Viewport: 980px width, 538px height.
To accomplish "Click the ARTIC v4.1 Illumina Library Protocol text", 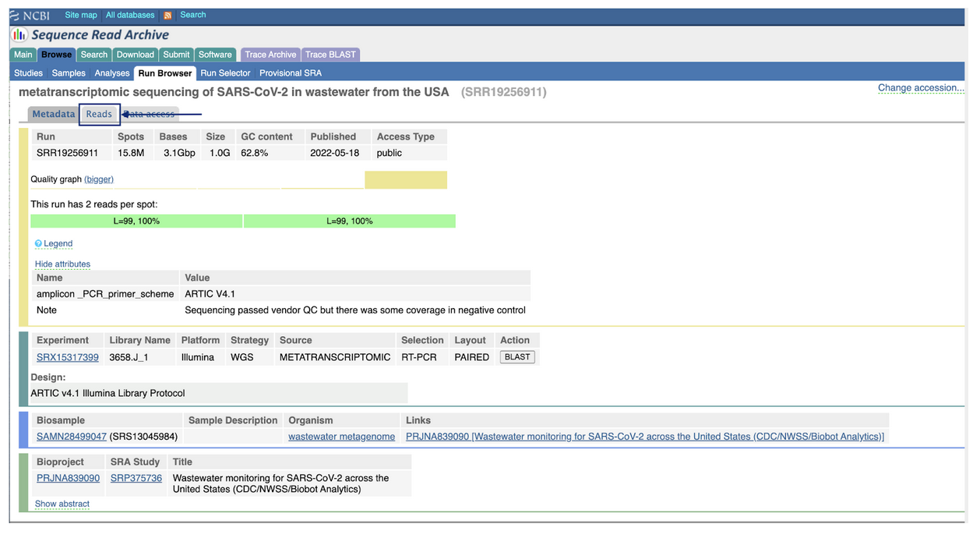I will 108,393.
